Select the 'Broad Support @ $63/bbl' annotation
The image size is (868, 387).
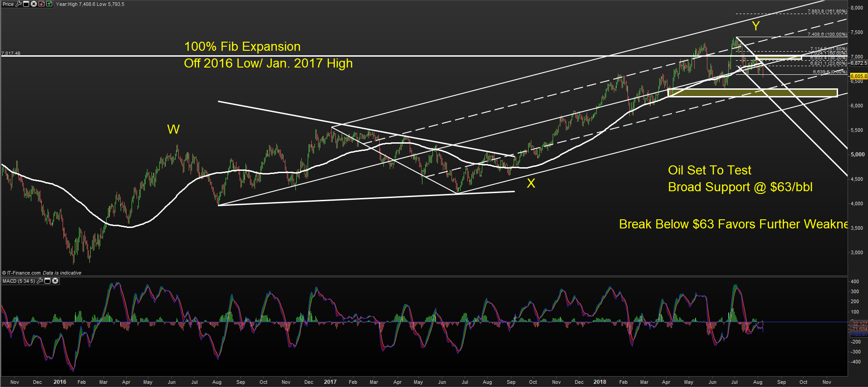pos(740,187)
